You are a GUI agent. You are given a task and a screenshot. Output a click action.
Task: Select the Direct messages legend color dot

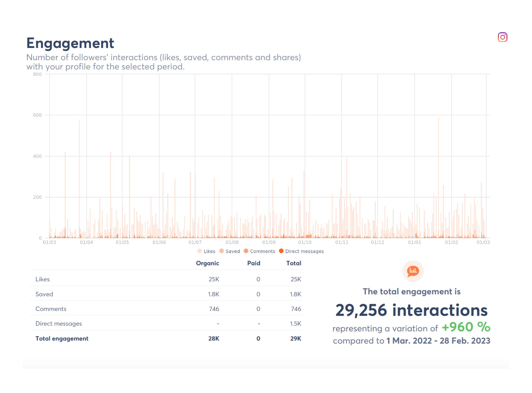(281, 251)
